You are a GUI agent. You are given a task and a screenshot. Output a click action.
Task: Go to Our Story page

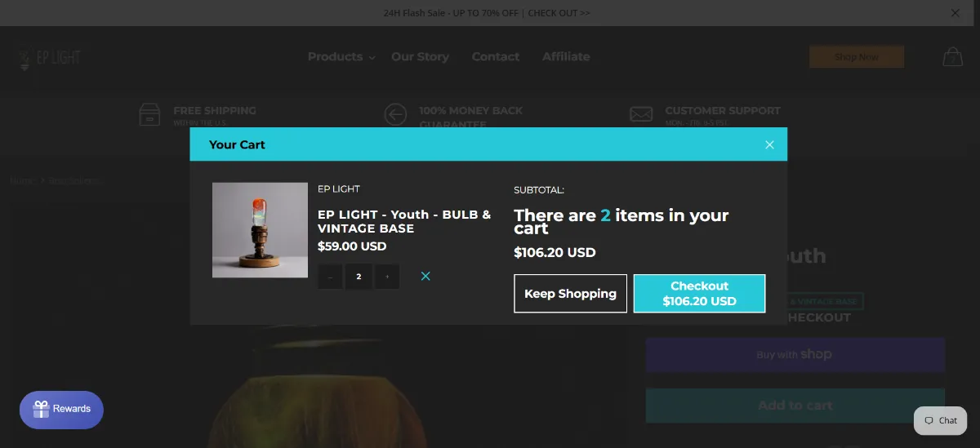coord(420,56)
